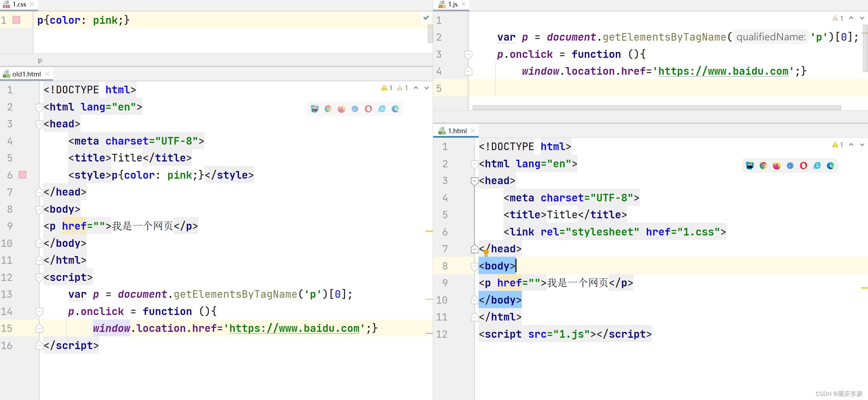Go to next highlighted error in 1.html
Viewport: 868px width, 400px height.
point(862,145)
